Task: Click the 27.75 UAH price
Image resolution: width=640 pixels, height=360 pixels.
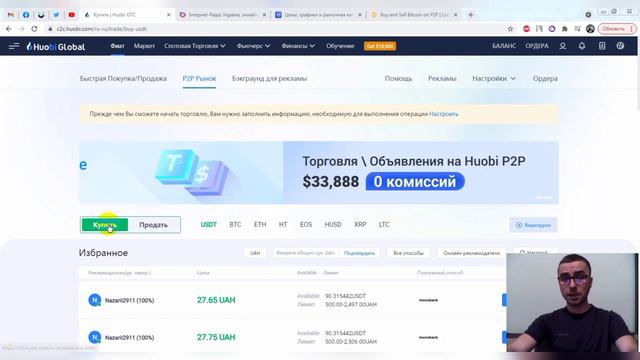Action: (x=216, y=338)
